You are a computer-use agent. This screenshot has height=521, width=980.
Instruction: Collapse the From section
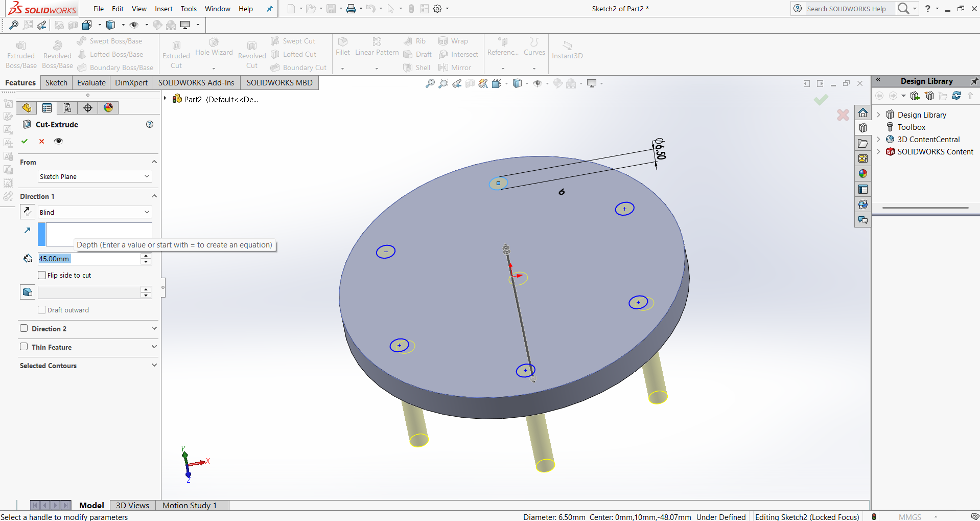(154, 162)
